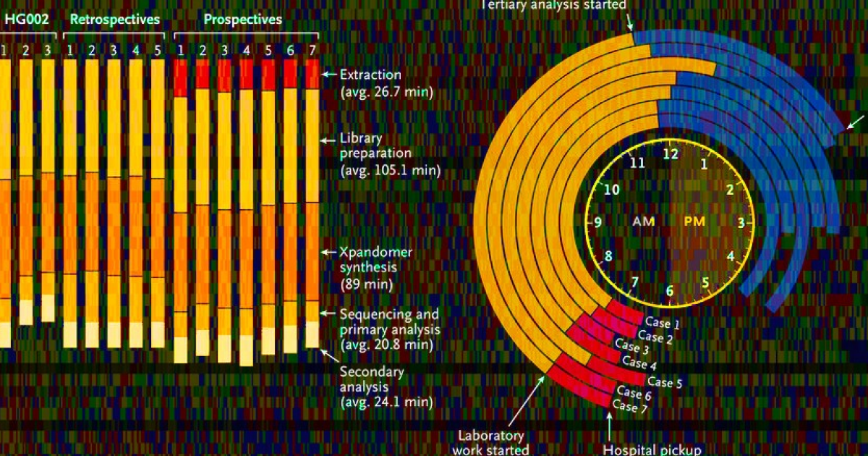Select the Prospectives group header
868x456 pixels.
[242, 20]
